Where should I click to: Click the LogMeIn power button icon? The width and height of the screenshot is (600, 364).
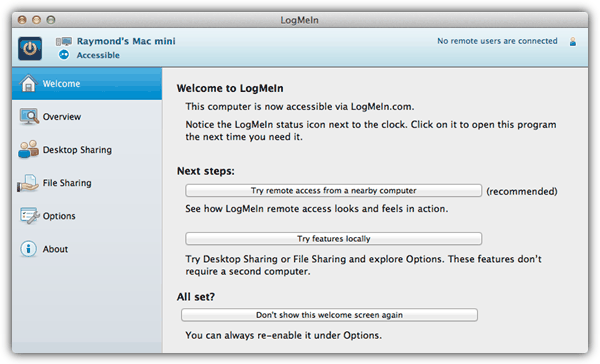(30, 49)
